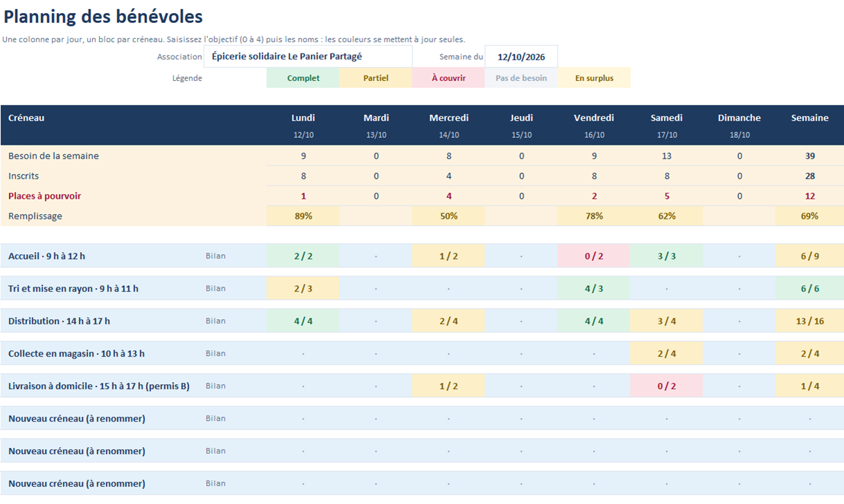The height and width of the screenshot is (504, 844).
Task: Select Livraison à domicile Samedi 0 / 2
Action: pos(667,386)
